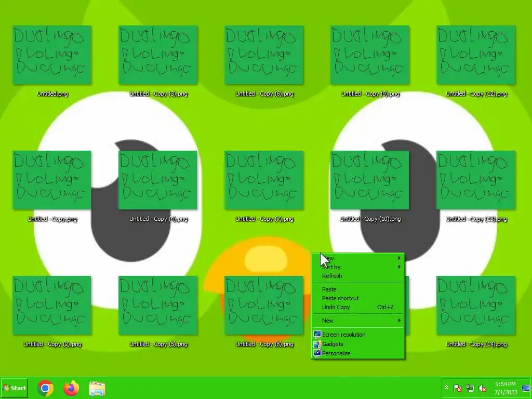
Task: Select the Untitled.png desktop file
Action: point(52,61)
